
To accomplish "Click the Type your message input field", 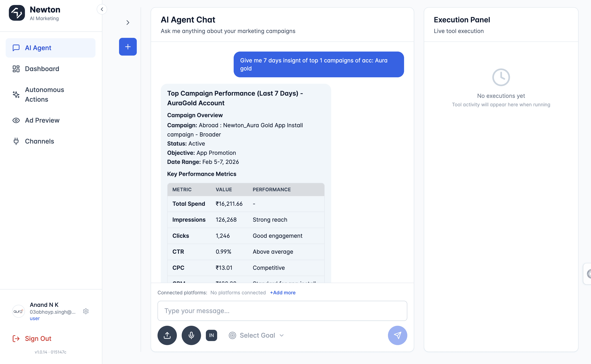I will [x=282, y=311].
